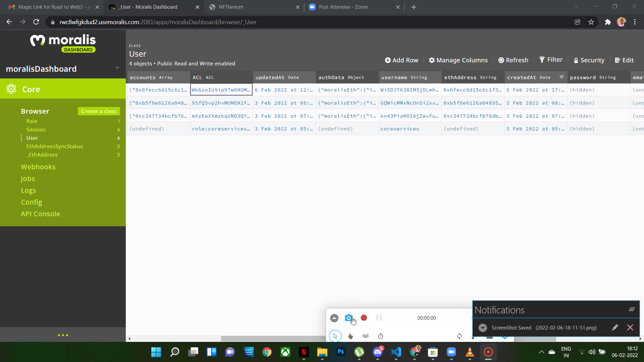Screen dimensions: 644x362
Task: Bookmark this page with star icon
Action: pyautogui.click(x=591, y=22)
